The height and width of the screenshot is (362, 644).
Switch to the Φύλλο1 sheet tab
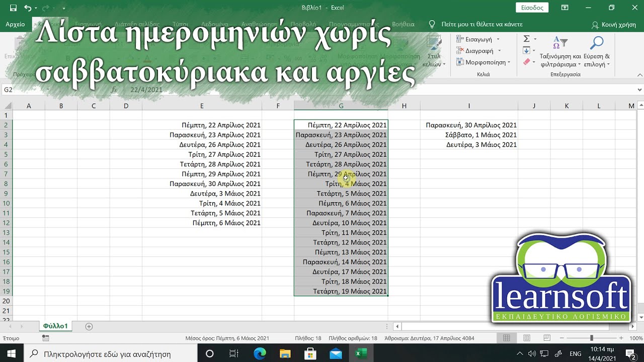[55, 326]
